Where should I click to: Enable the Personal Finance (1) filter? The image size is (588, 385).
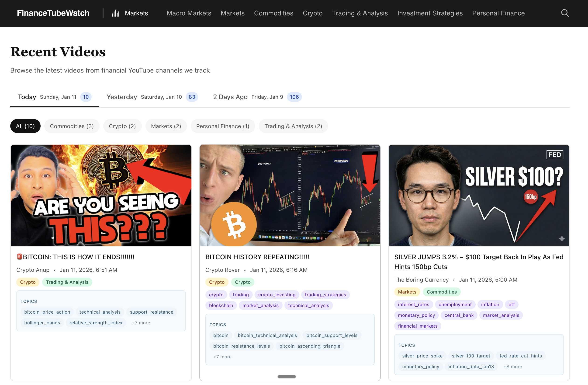(222, 126)
